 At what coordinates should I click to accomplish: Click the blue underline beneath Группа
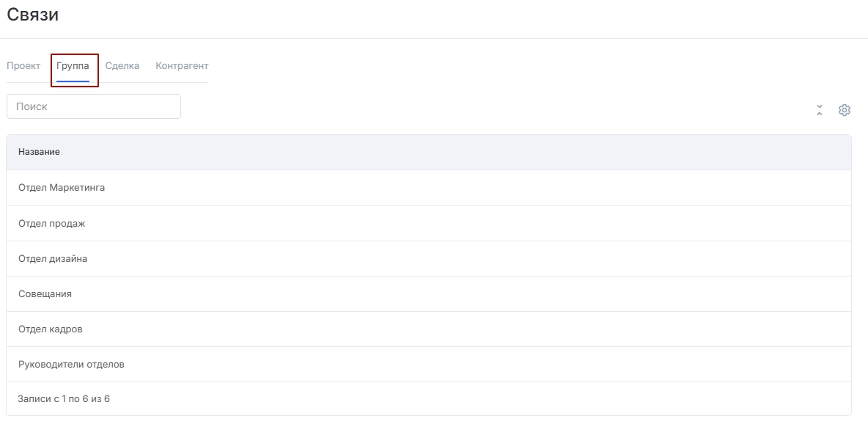pos(73,81)
